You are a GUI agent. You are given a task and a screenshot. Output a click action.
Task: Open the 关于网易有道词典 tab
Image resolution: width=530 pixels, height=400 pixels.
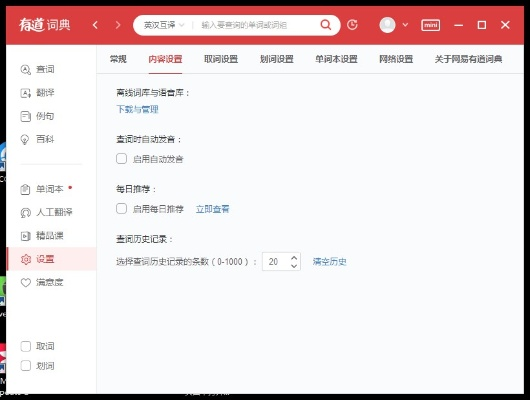468,59
